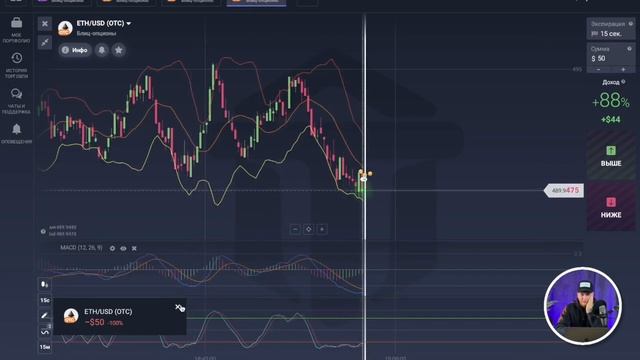Click the НИЖЕ (lower) trade button
640x360 pixels.
[611, 207]
